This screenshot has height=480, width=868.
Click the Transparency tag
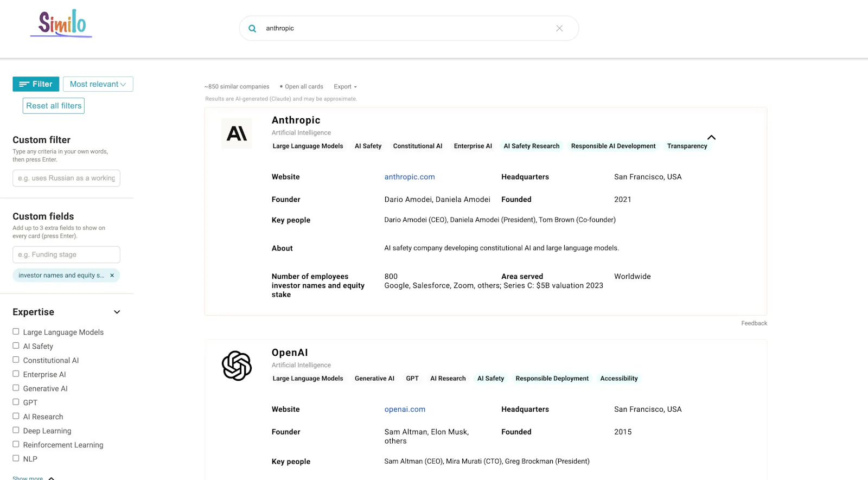coord(687,146)
